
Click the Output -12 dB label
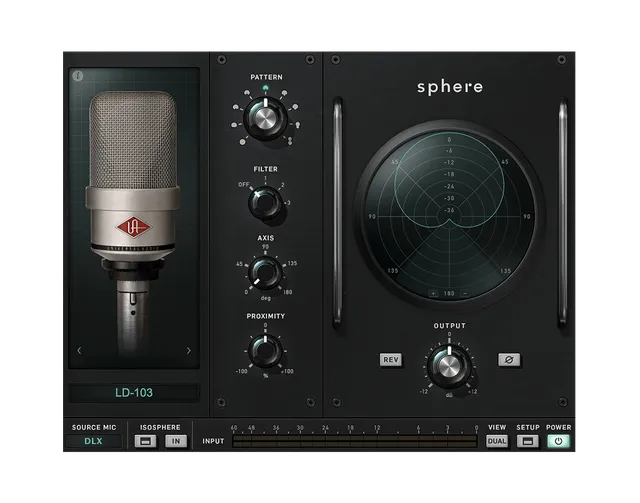[x=424, y=392]
